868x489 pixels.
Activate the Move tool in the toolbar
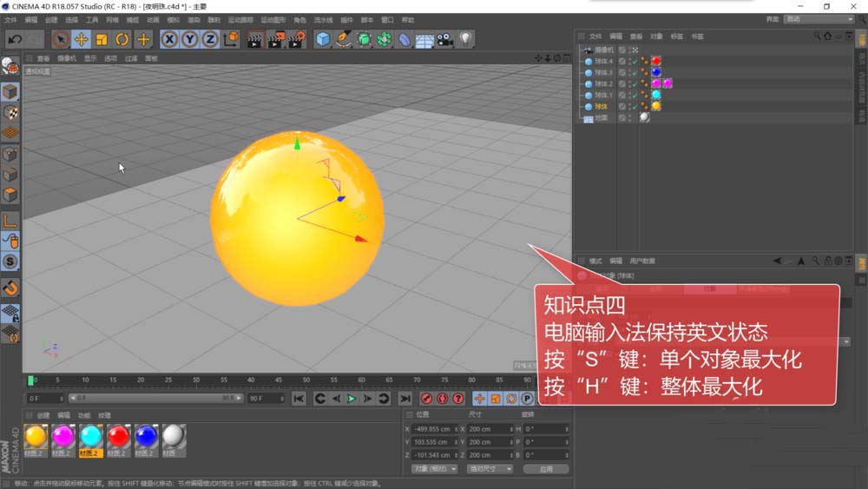[82, 39]
